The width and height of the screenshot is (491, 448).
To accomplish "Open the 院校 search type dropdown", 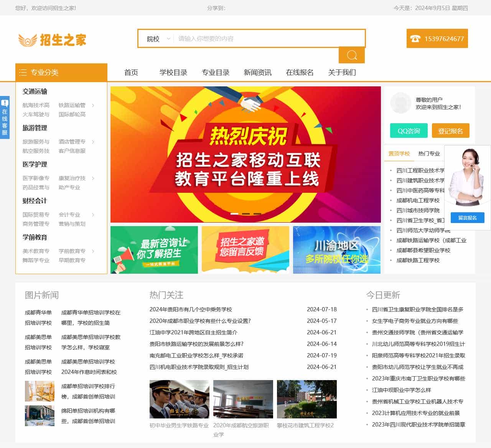I will (x=158, y=39).
